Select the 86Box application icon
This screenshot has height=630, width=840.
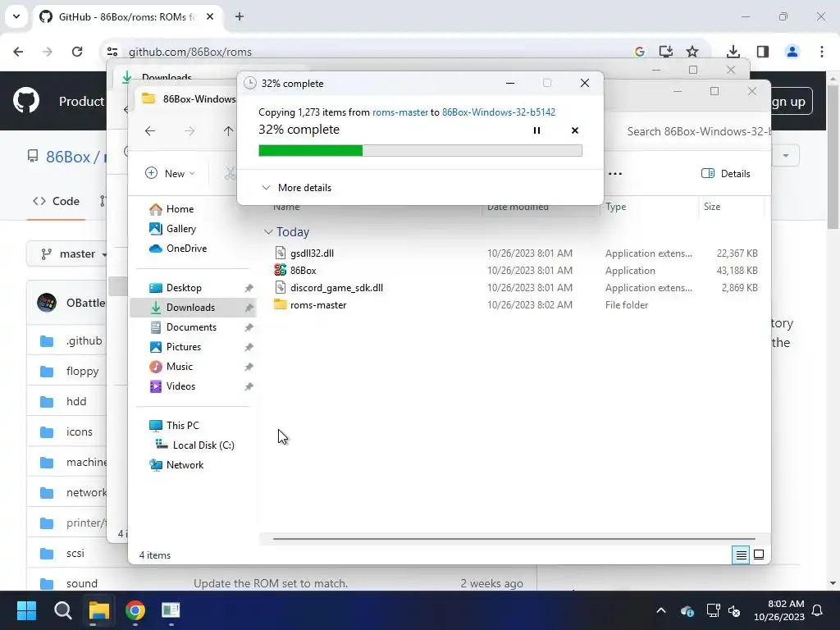tap(281, 270)
